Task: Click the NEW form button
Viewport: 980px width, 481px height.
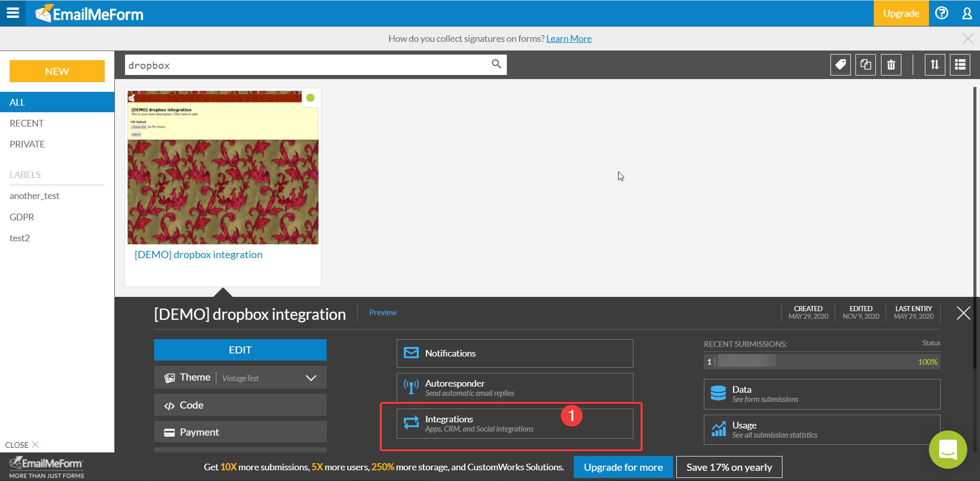Action: tap(57, 71)
